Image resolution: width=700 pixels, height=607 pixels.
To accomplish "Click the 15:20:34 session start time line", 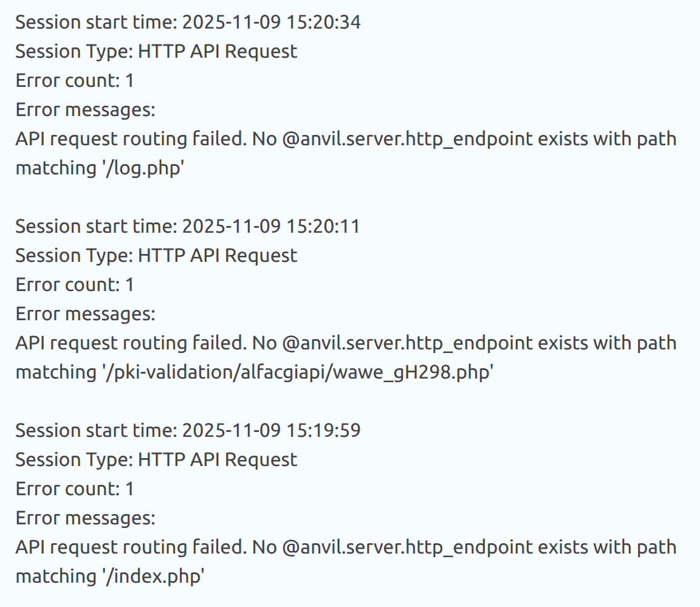I will pos(188,22).
